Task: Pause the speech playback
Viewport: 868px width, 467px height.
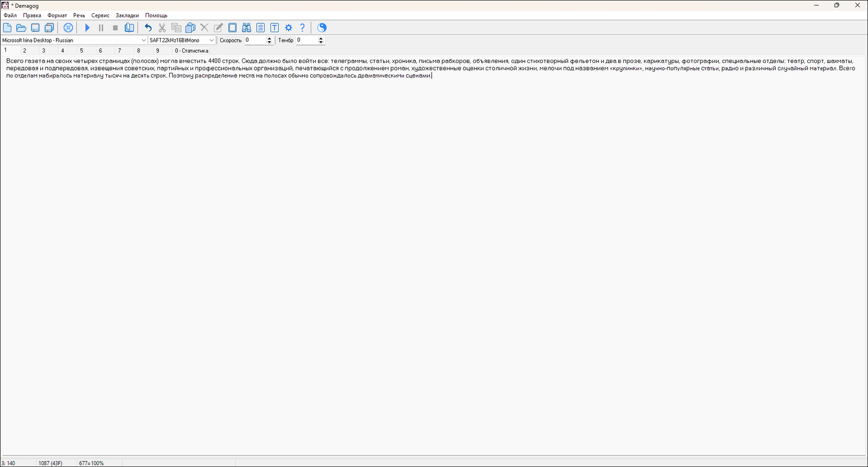Action: pos(101,28)
